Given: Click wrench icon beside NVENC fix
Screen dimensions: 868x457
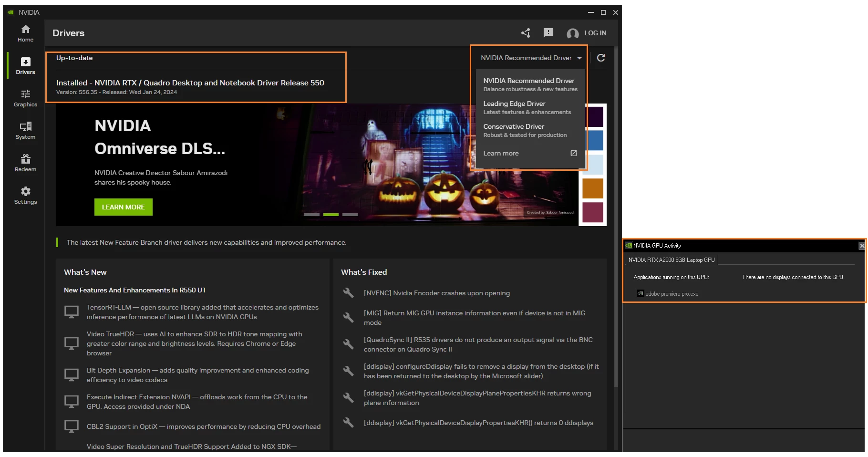Looking at the screenshot, I should (x=349, y=293).
